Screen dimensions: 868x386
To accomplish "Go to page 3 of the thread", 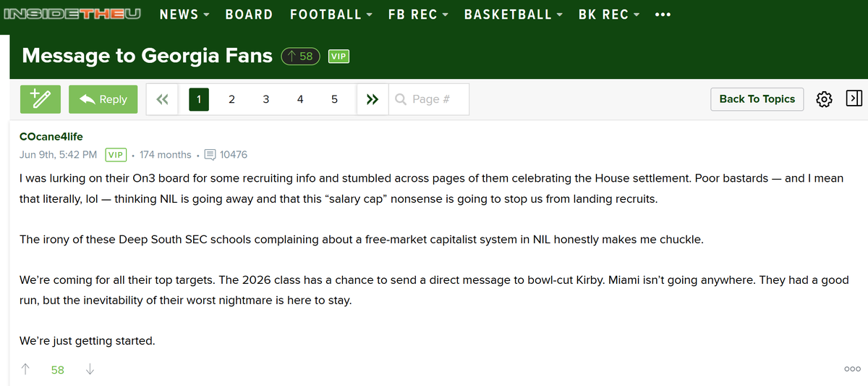I will tap(265, 99).
